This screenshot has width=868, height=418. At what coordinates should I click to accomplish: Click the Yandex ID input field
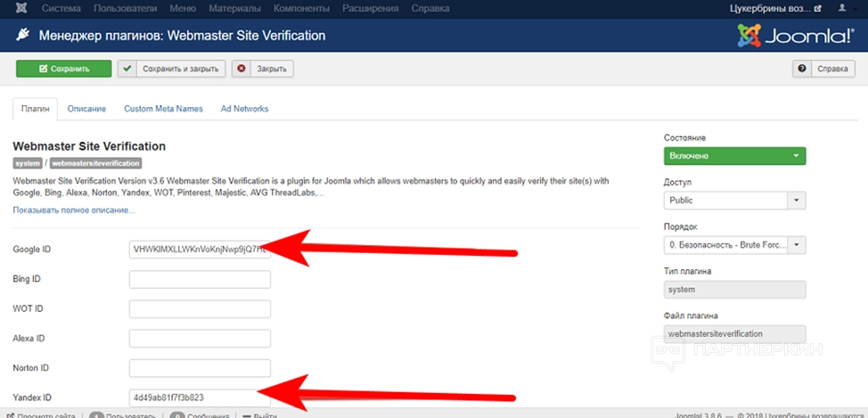tap(200, 398)
